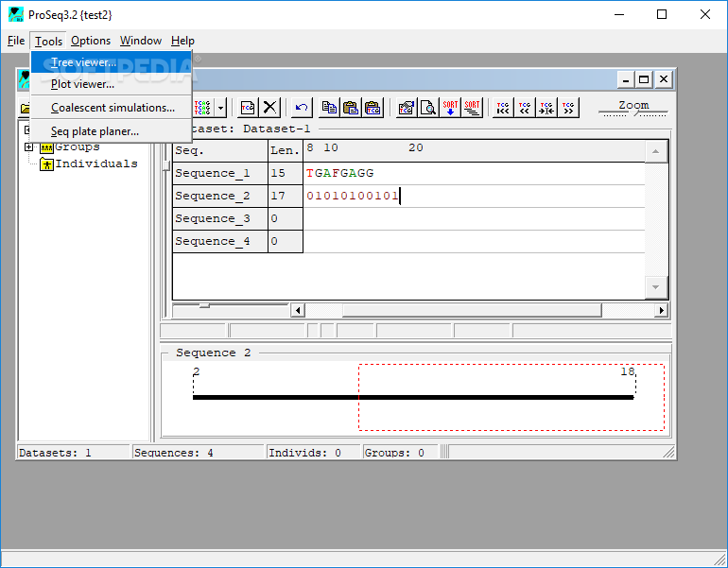Viewport: 728px width, 568px height.
Task: Click the paste TCG sequence clipboard icon
Action: (373, 108)
